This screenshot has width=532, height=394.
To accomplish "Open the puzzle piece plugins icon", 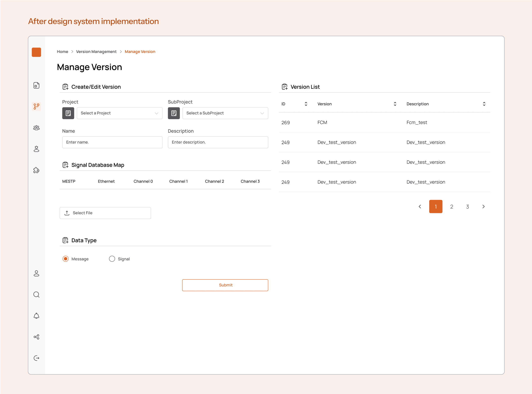I will pos(36,170).
